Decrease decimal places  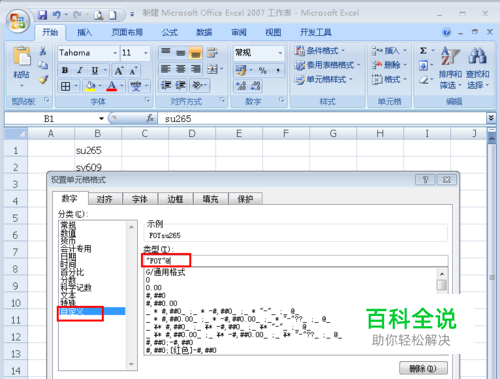[x=255, y=86]
